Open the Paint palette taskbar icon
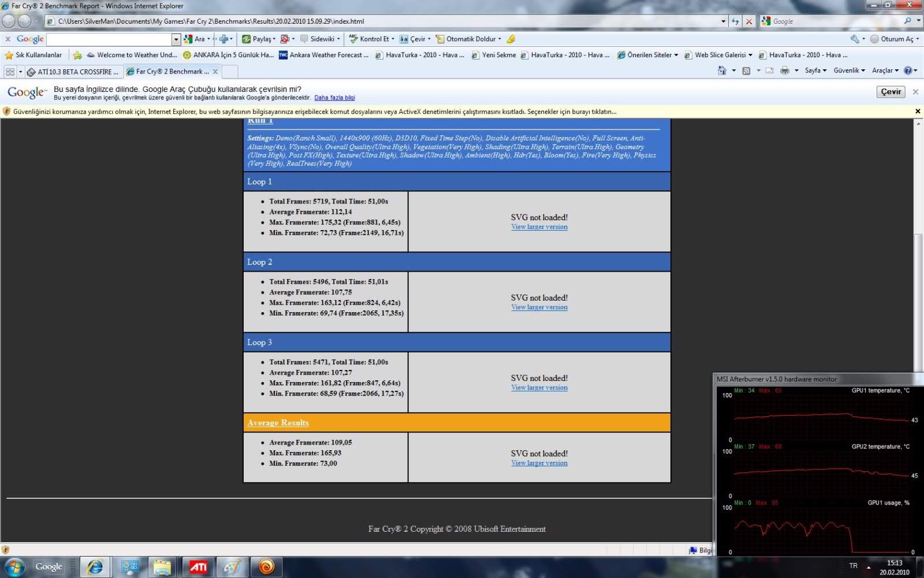Image resolution: width=924 pixels, height=578 pixels. [232, 567]
